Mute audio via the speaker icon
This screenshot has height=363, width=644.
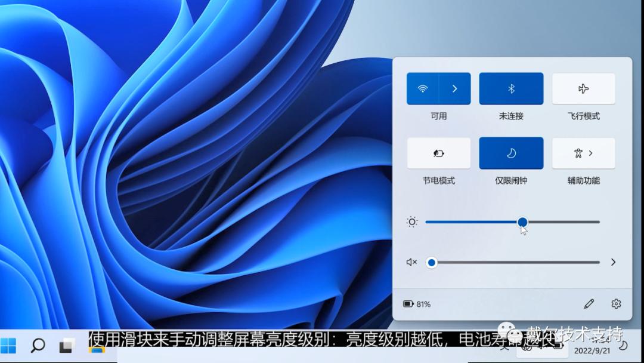[411, 262]
